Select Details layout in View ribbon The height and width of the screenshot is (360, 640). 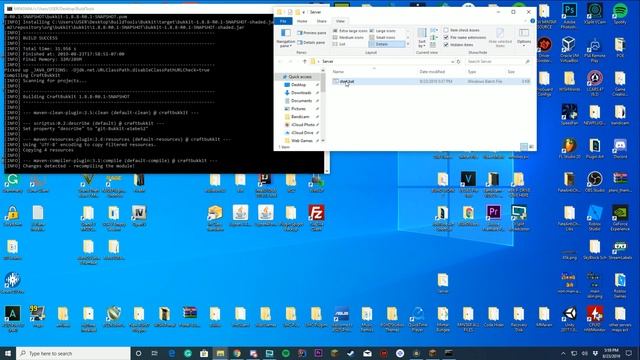click(387, 44)
